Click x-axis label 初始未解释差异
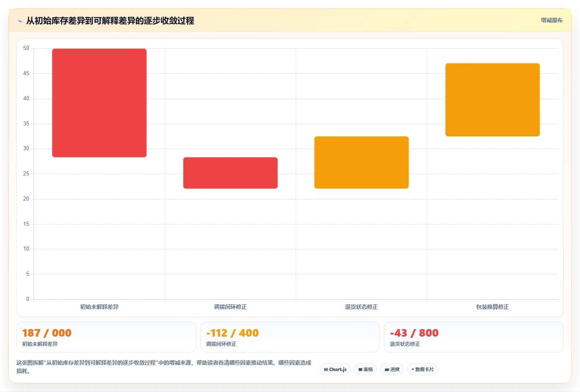Viewport: 580px width, 392px height. click(99, 307)
